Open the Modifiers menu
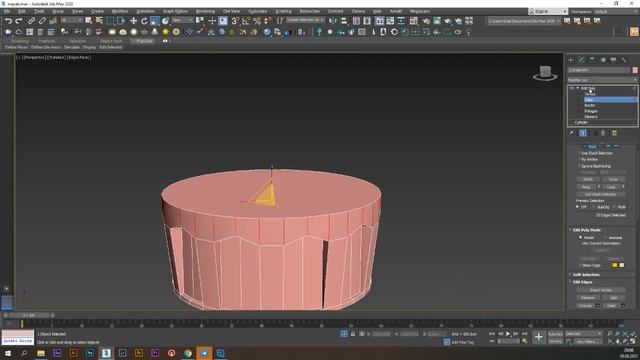 [x=120, y=11]
